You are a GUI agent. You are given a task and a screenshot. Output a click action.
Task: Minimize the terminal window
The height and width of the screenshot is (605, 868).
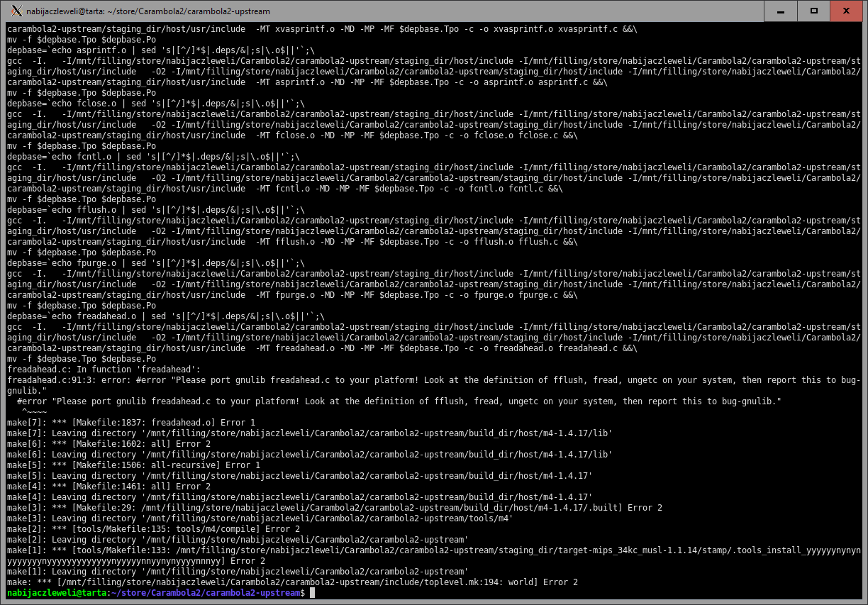point(781,11)
